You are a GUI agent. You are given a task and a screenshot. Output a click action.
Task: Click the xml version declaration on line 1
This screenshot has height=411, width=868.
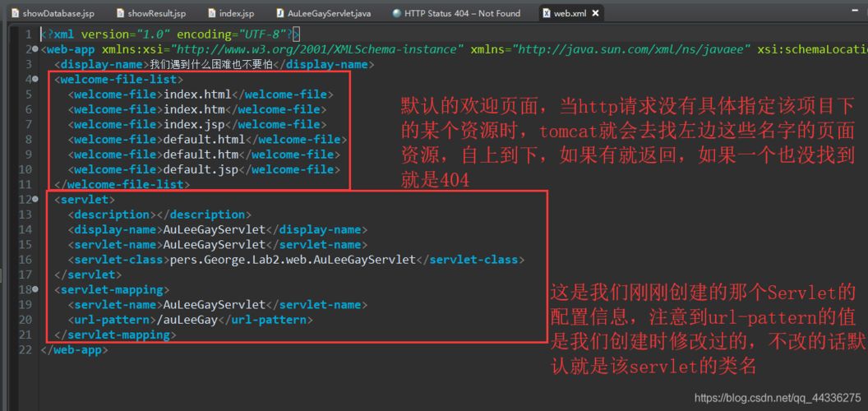tap(170, 35)
